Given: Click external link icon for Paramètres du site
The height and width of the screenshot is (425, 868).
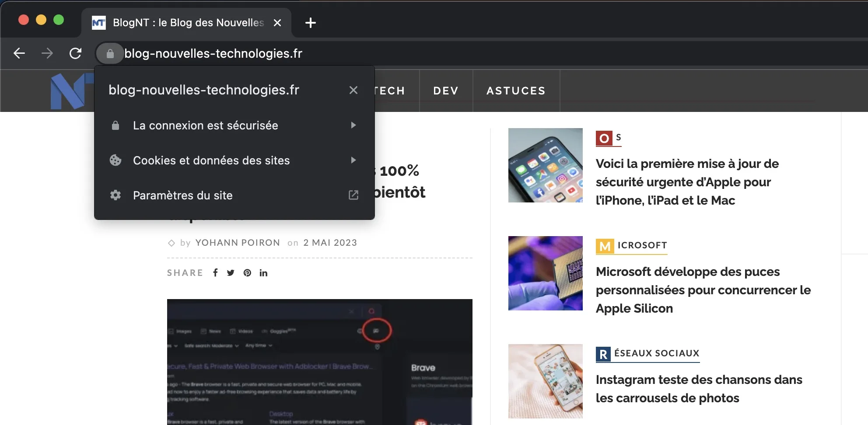Looking at the screenshot, I should click(353, 195).
